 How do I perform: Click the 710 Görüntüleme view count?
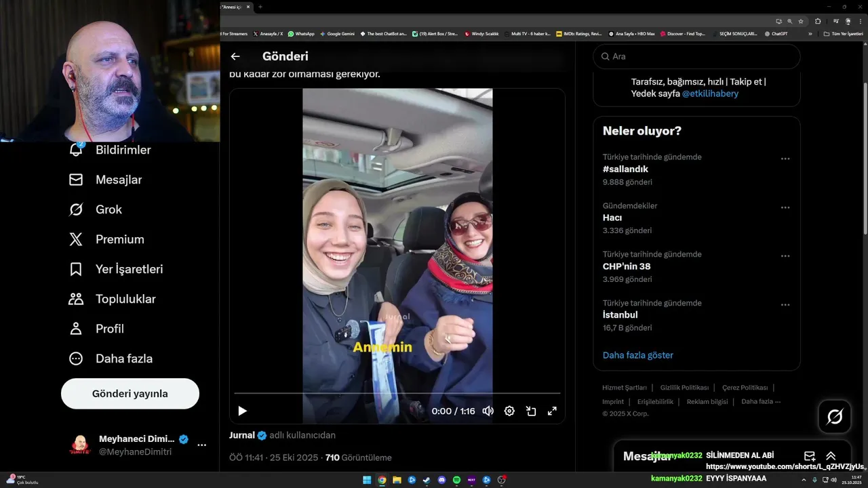tap(359, 457)
